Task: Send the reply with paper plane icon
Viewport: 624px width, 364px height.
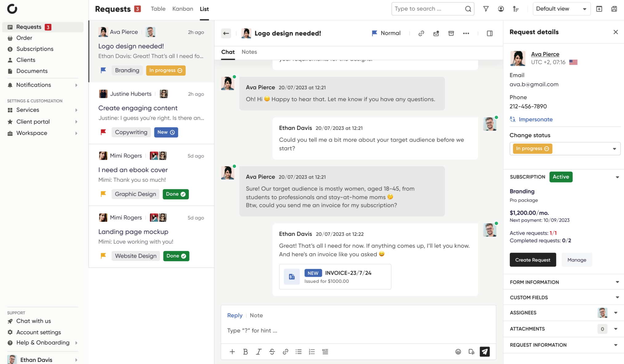Action: 485,351
